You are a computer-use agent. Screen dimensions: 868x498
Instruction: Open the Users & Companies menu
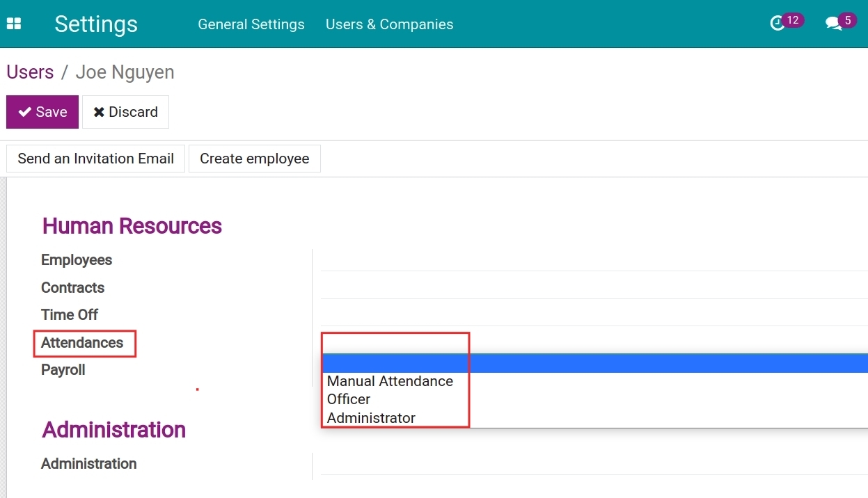[389, 24]
